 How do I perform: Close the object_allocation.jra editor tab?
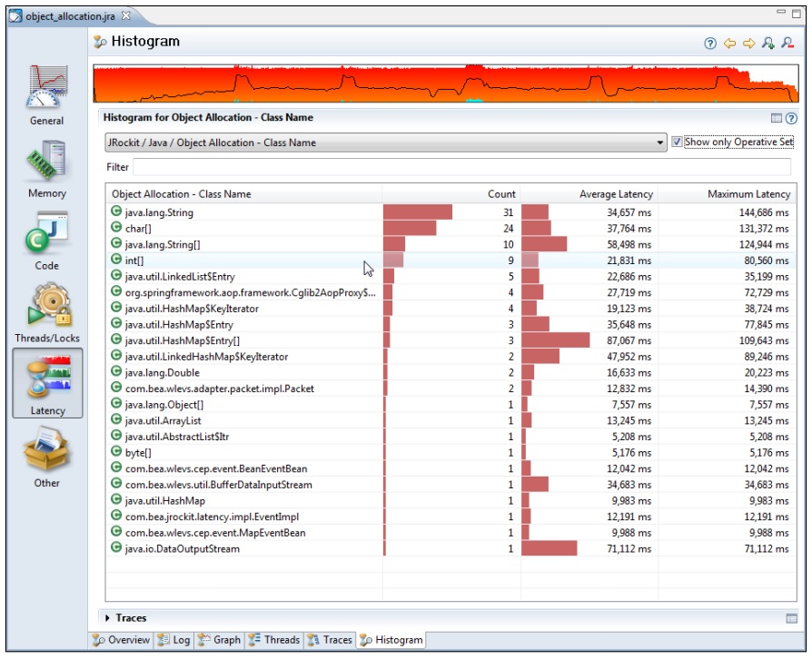(126, 16)
